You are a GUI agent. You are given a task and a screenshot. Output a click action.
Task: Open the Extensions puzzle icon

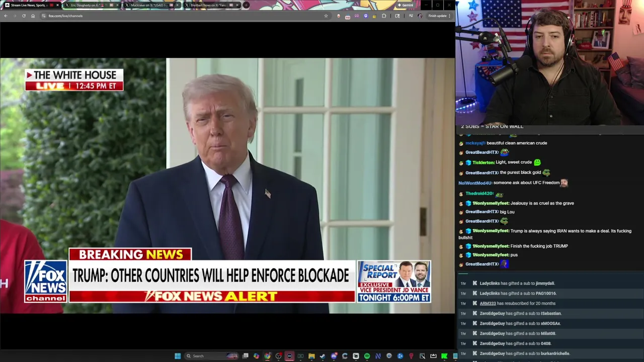click(384, 16)
